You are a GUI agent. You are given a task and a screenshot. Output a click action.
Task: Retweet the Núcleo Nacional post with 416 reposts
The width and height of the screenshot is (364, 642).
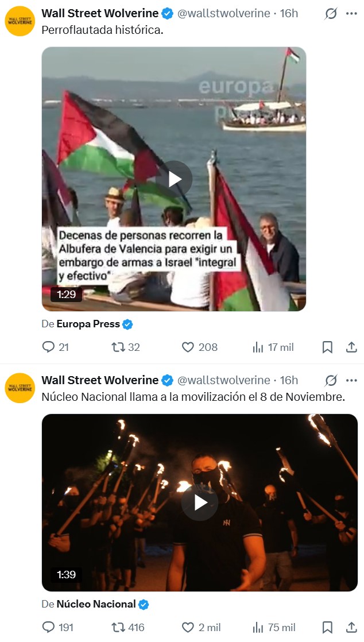[x=128, y=627]
